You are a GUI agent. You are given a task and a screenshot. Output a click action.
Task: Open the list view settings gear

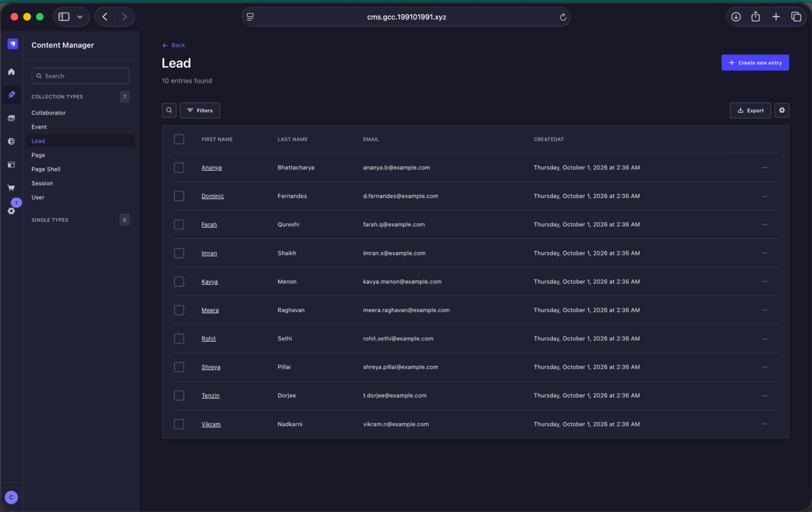(781, 110)
